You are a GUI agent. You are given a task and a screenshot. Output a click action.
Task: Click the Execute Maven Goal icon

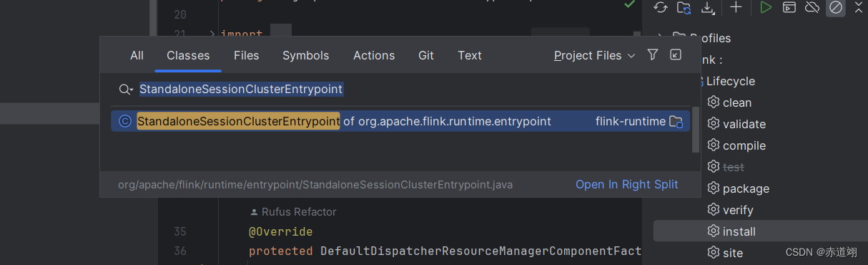tap(789, 7)
